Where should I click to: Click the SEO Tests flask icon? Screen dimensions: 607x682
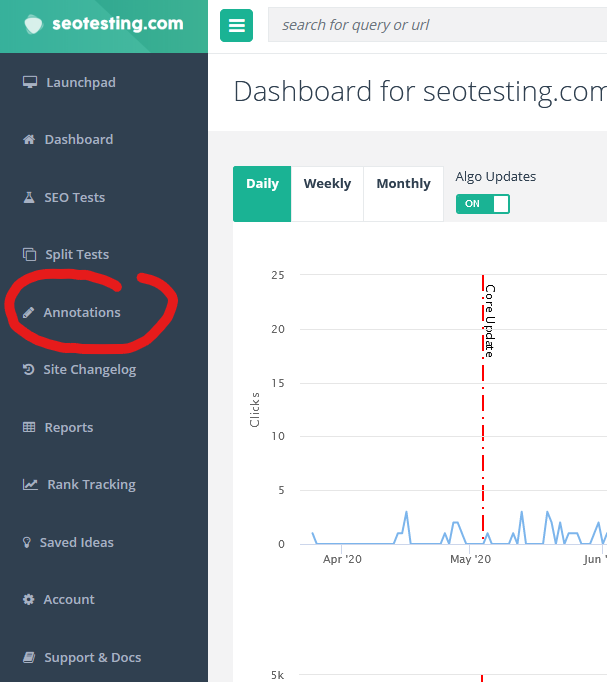point(29,197)
